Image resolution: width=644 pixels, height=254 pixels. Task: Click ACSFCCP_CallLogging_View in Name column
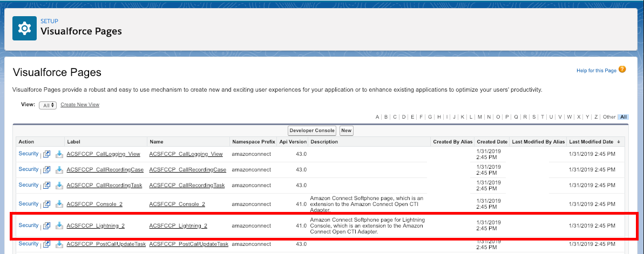click(x=186, y=154)
